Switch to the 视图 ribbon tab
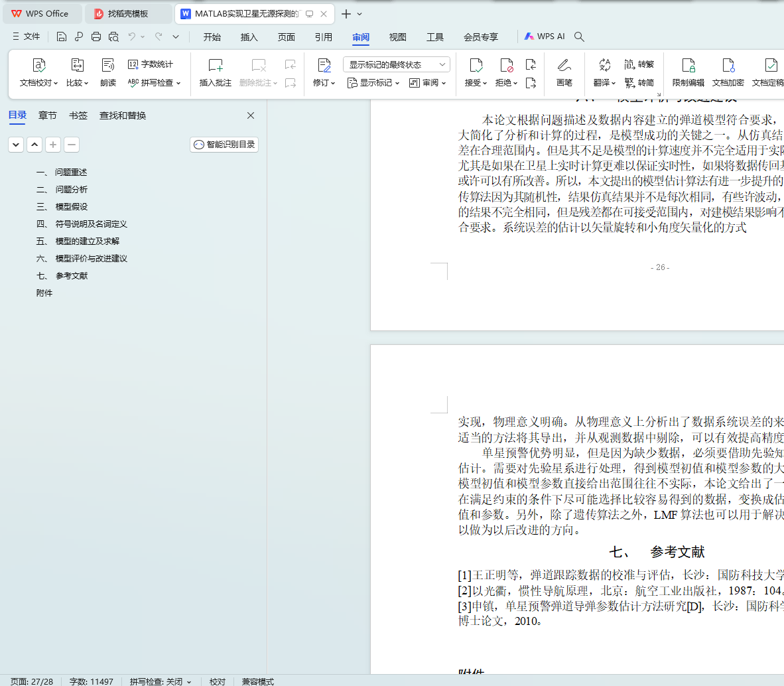This screenshot has width=784, height=686. [398, 37]
